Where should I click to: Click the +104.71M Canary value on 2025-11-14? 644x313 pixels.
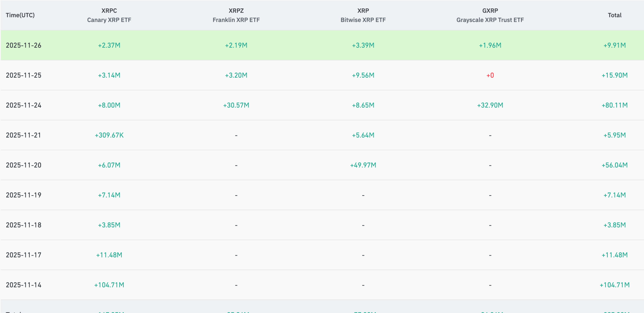[x=109, y=285]
